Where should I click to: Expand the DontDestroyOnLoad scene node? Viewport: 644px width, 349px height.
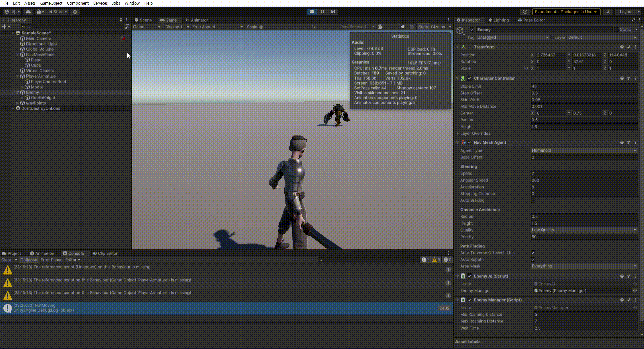[13, 108]
